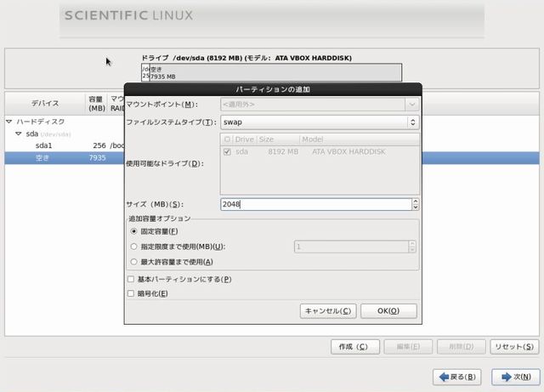Viewport: 544px width, 392px height.
Task: Increase size with the stepper up arrow
Action: tap(415, 201)
